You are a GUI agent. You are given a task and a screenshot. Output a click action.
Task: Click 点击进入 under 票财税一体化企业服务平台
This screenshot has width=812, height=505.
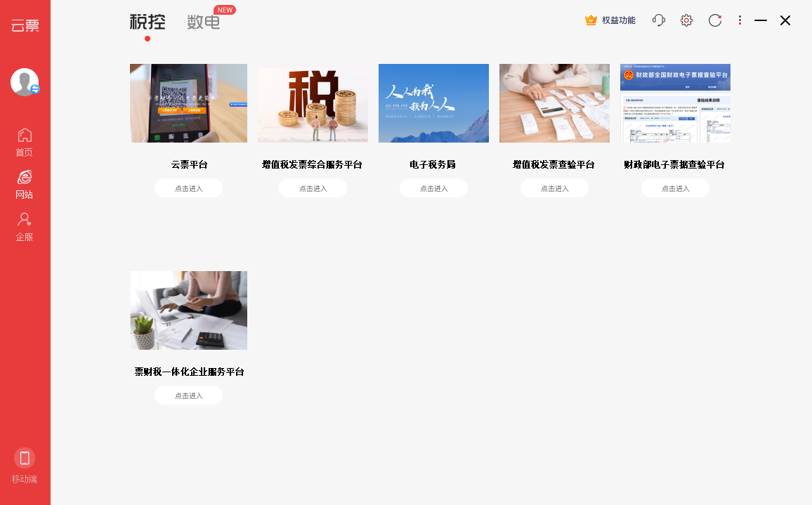(x=188, y=395)
